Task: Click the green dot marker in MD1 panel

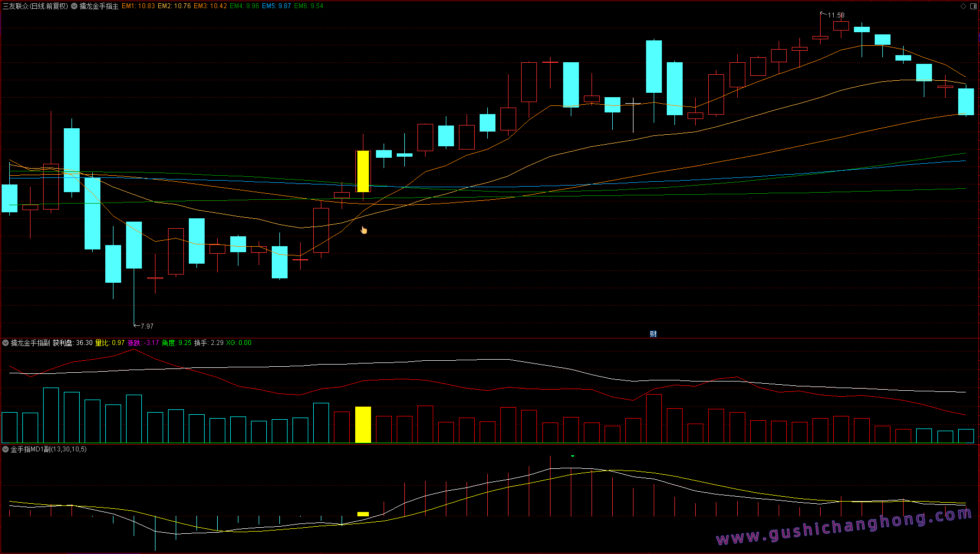Action: 572,456
